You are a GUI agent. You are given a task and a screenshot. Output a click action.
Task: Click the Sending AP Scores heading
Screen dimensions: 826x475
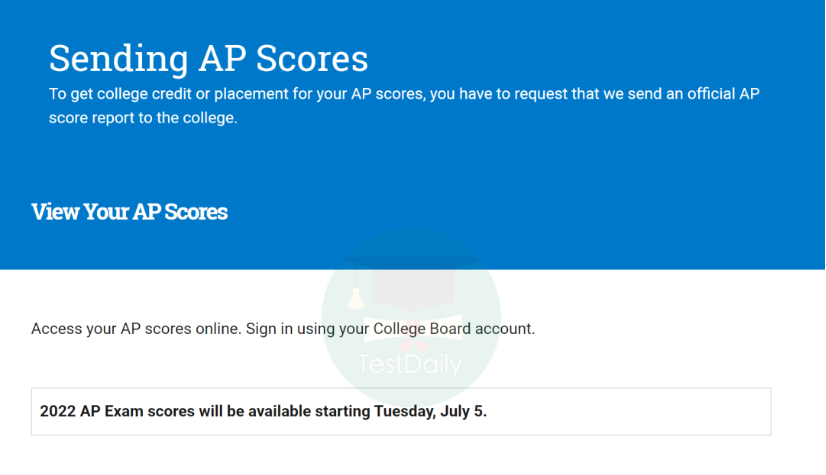click(x=208, y=58)
